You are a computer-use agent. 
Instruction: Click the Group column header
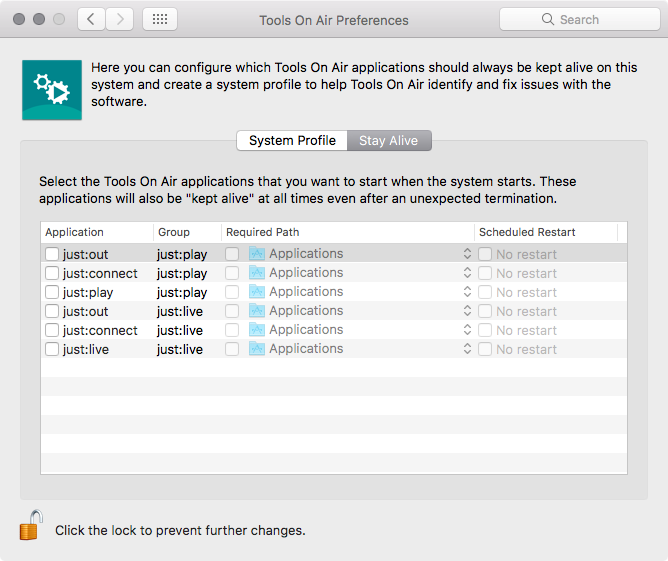[187, 232]
